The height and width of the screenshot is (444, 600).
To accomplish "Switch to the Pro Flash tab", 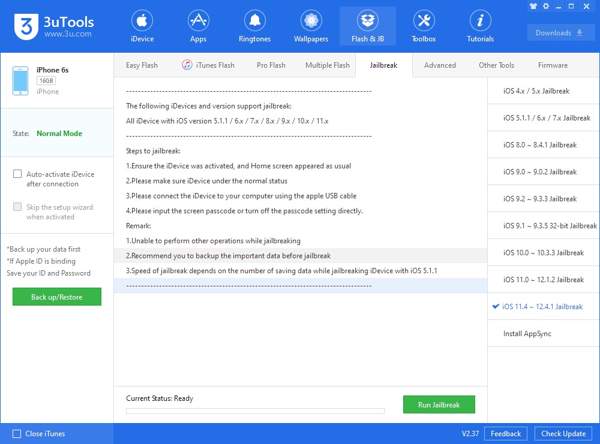I will [x=271, y=65].
